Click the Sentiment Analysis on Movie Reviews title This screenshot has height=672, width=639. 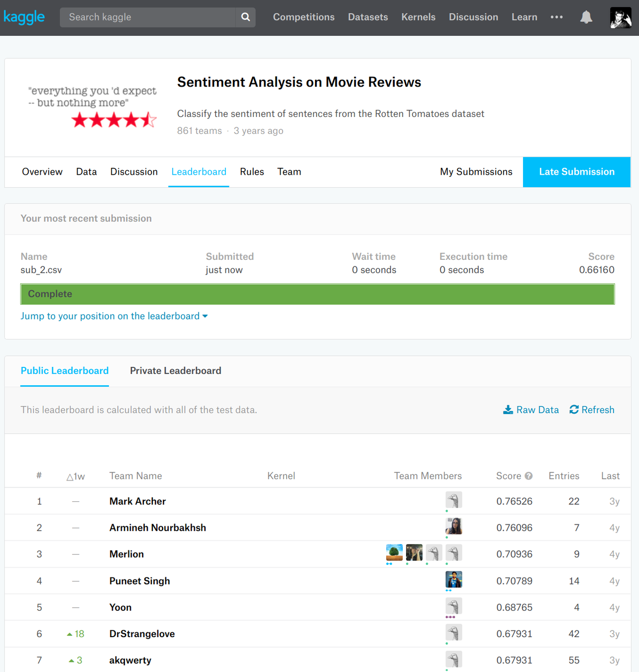pyautogui.click(x=299, y=82)
